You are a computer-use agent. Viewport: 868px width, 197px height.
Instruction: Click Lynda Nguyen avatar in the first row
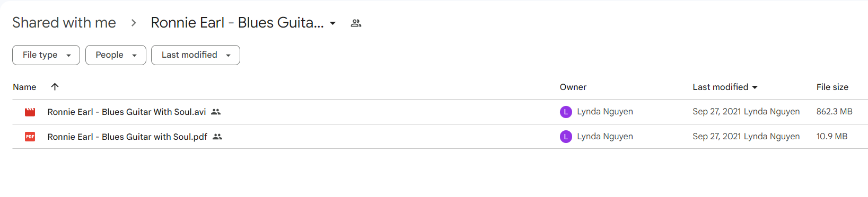[x=566, y=112]
